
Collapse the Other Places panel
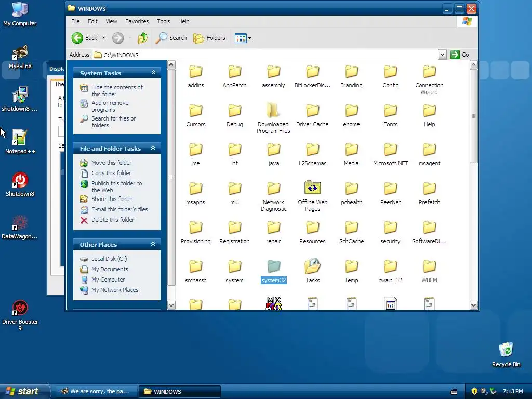(153, 244)
